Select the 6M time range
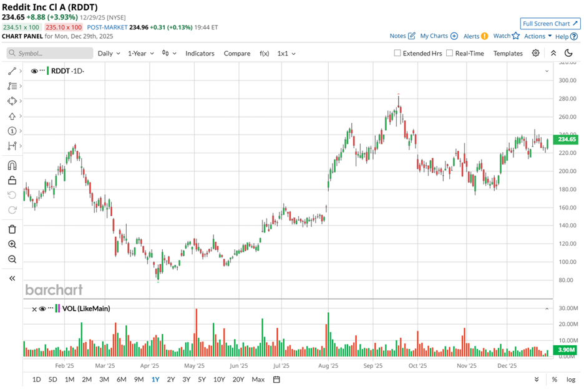584x392 pixels. click(x=122, y=380)
